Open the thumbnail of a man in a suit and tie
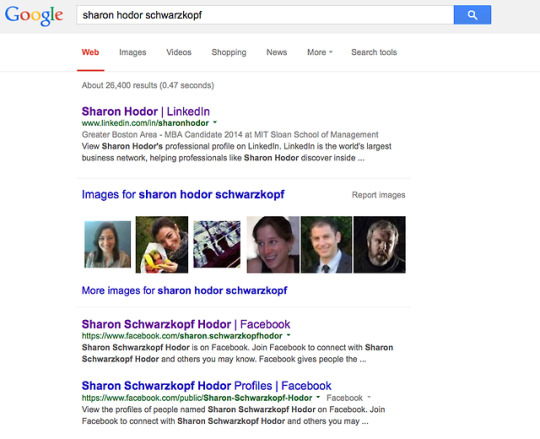The height and width of the screenshot is (439, 540). click(x=326, y=244)
